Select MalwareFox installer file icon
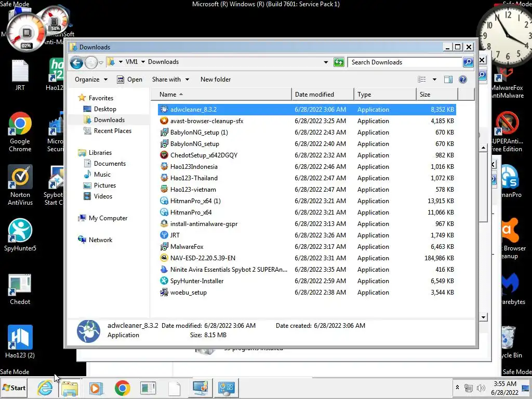The width and height of the screenshot is (532, 399). point(164,247)
